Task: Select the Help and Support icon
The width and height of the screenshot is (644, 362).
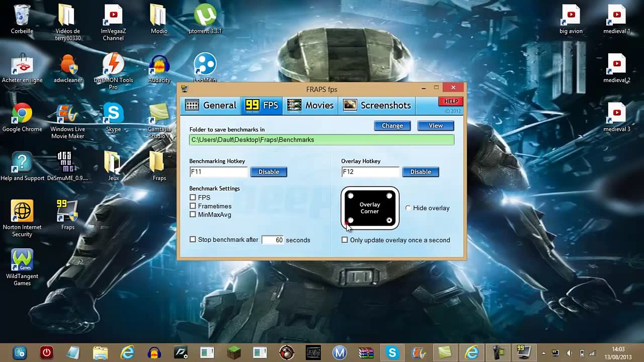Action: click(22, 166)
